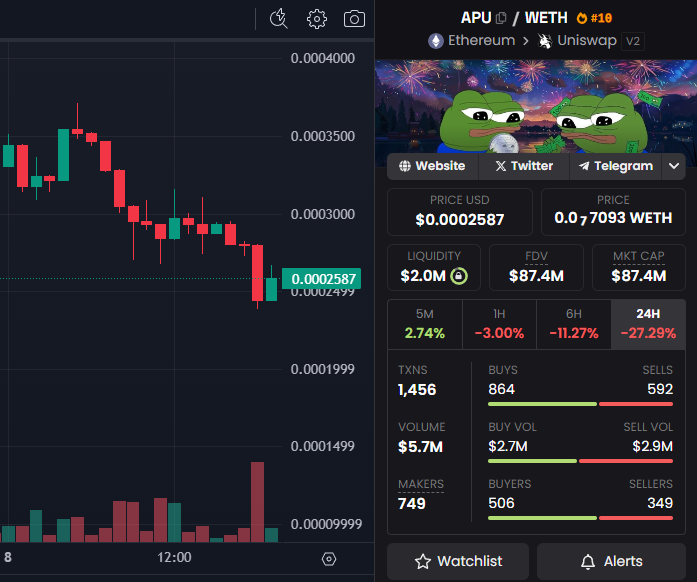This screenshot has height=582, width=697.
Task: Click the 12:00 time axis label
Action: pyautogui.click(x=174, y=557)
